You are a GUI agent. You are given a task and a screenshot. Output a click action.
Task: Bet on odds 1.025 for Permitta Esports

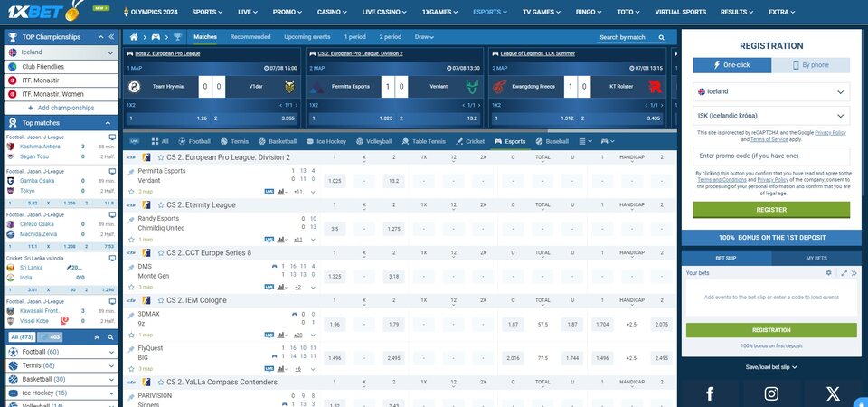point(335,181)
